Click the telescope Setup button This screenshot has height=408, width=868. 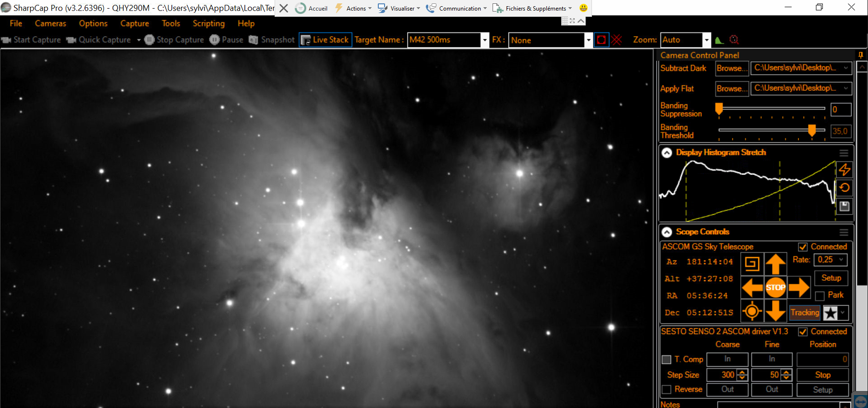(831, 278)
